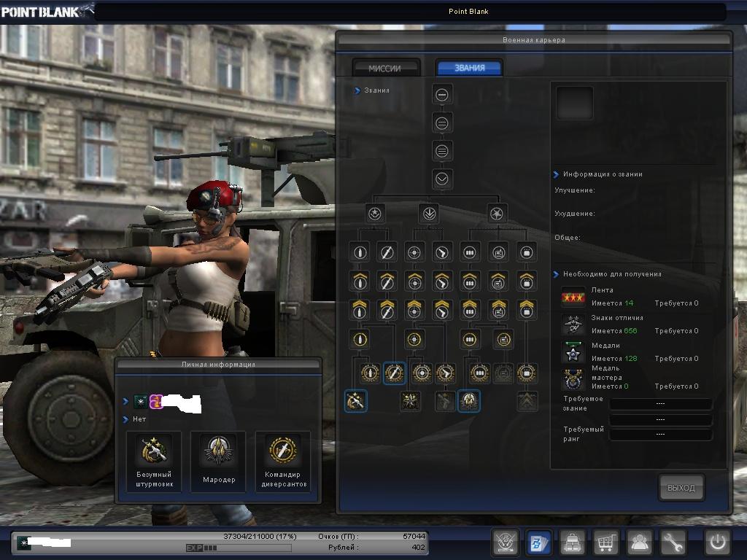747x560 pixels.
Task: Select the highlighted winged emblem rank in bottom row
Action: pyautogui.click(x=469, y=401)
